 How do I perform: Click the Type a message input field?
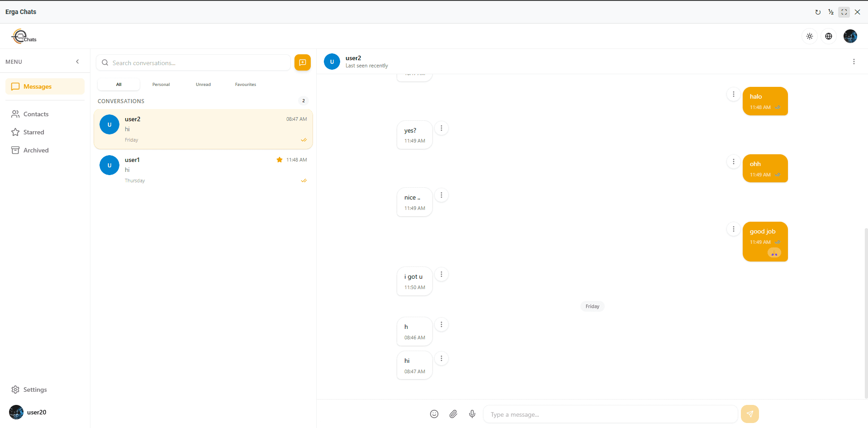coord(611,414)
